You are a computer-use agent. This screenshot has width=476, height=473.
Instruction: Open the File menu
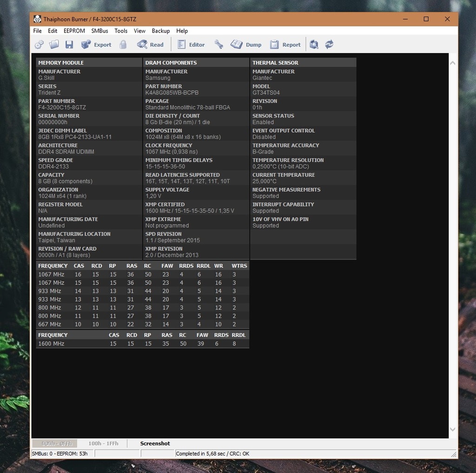click(37, 31)
